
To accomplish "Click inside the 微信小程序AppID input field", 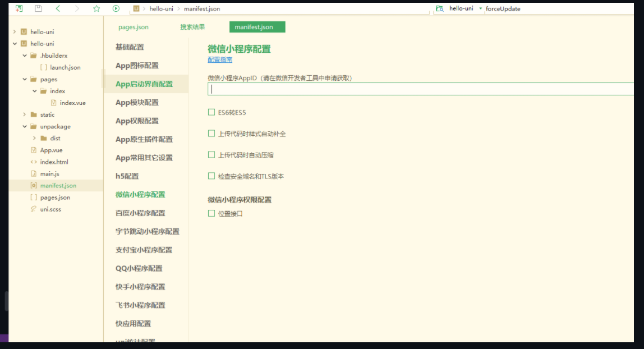I will pyautogui.click(x=337, y=89).
